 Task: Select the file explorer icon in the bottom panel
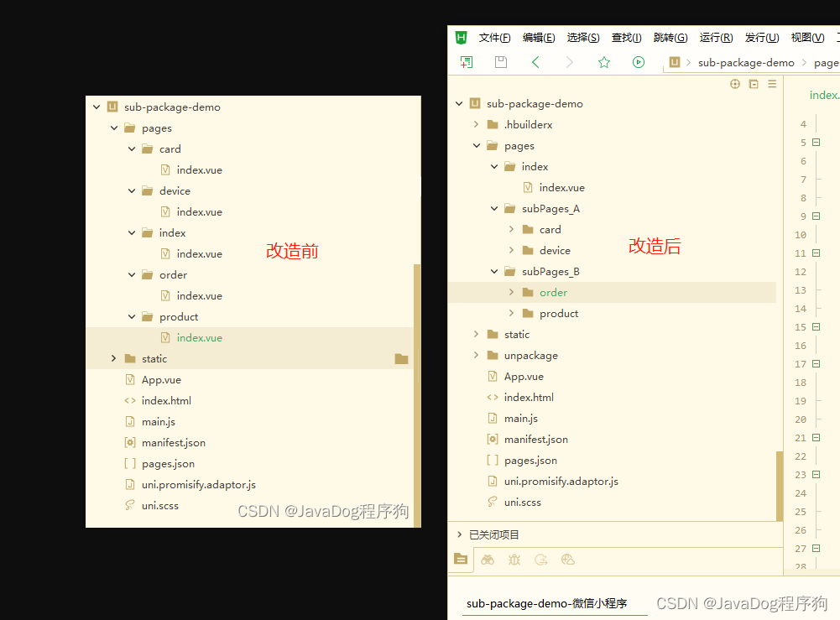pyautogui.click(x=460, y=560)
